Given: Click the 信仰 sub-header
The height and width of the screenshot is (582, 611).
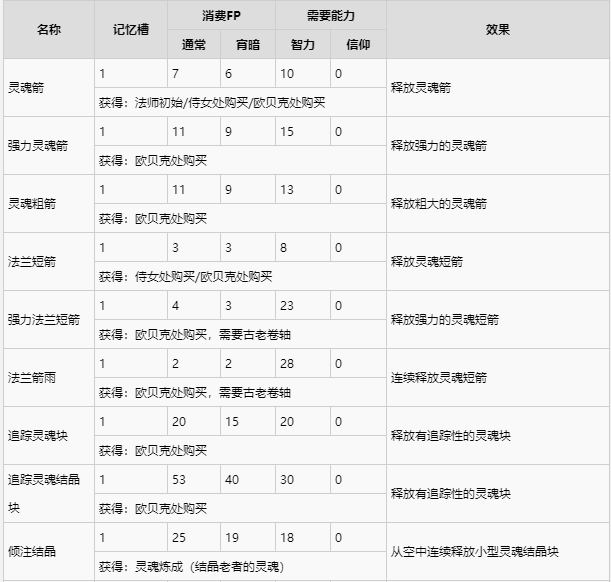Looking at the screenshot, I should (358, 44).
